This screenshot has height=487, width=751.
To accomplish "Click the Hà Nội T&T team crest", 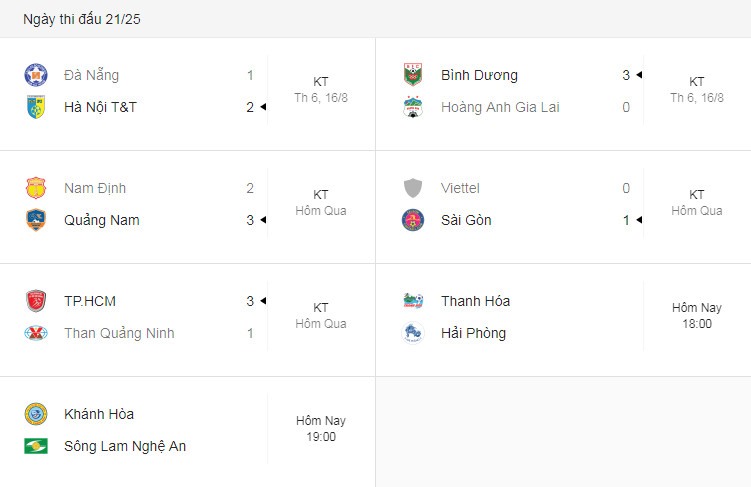I will click(36, 107).
